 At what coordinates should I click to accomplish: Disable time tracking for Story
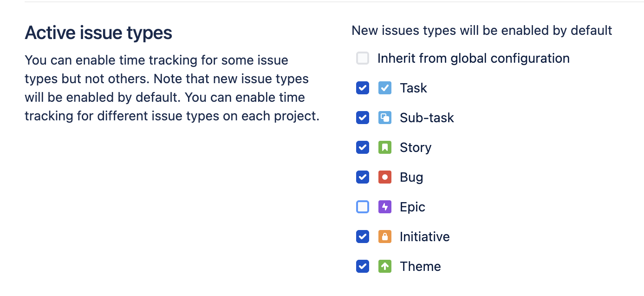[363, 147]
